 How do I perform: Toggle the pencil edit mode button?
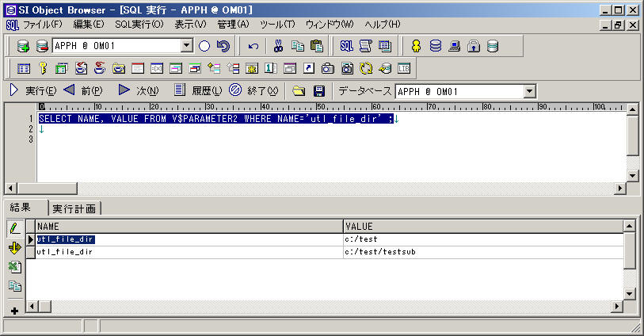tap(14, 228)
